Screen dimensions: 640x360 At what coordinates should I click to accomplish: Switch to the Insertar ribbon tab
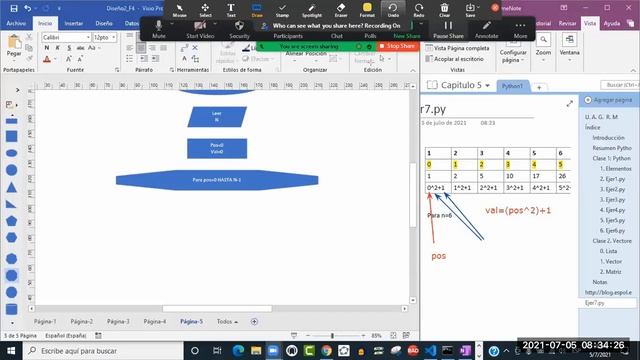[x=73, y=24]
